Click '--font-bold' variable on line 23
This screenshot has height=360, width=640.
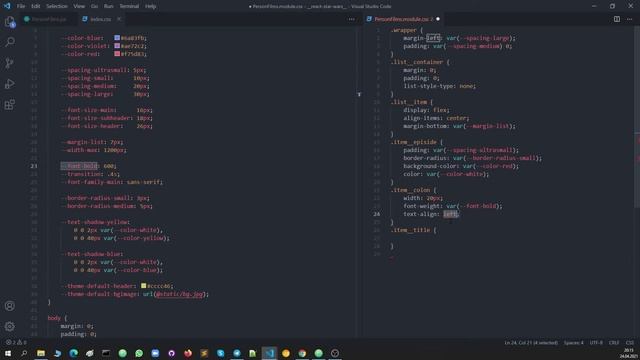point(79,166)
